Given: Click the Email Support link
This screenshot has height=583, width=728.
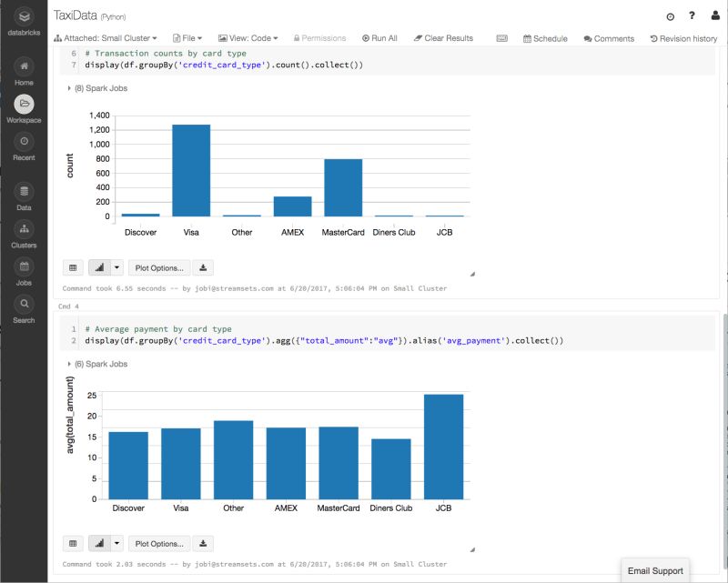Looking at the screenshot, I should (656, 570).
